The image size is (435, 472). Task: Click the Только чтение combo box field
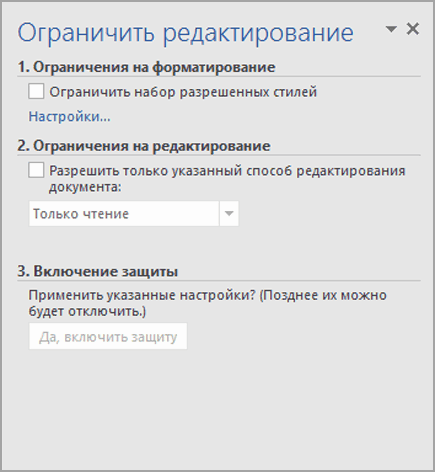click(x=134, y=213)
